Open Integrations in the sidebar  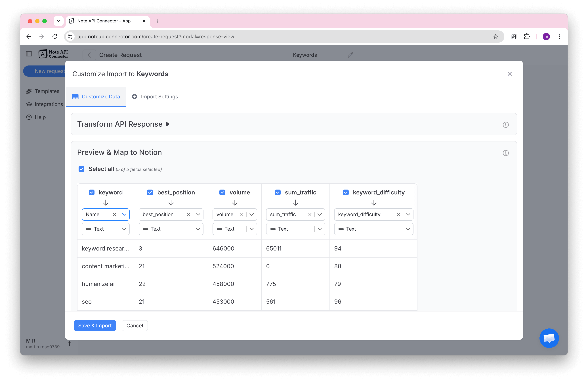tap(45, 104)
